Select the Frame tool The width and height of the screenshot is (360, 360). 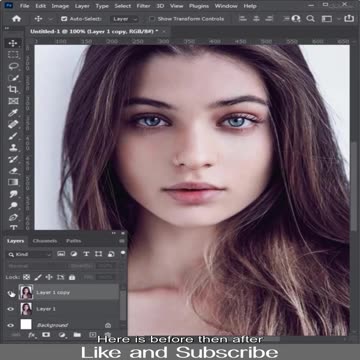(x=13, y=101)
